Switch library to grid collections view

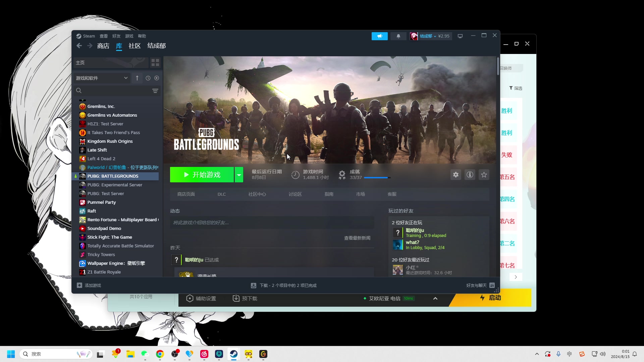(155, 63)
